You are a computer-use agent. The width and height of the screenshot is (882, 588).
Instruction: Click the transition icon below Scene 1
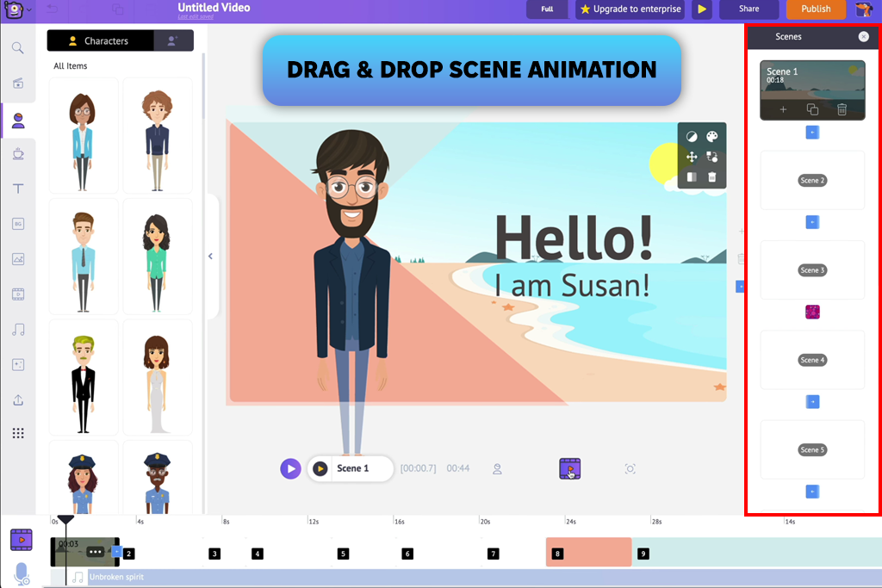pos(812,133)
